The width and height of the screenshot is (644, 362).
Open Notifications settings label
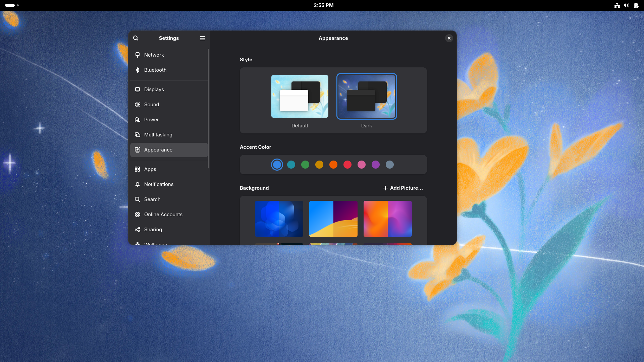pos(159,184)
